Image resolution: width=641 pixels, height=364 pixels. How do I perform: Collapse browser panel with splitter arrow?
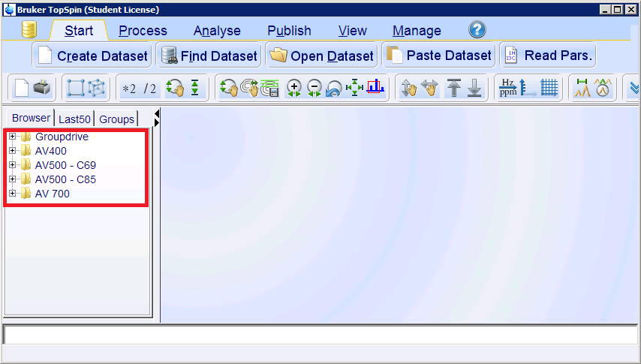coord(157,114)
